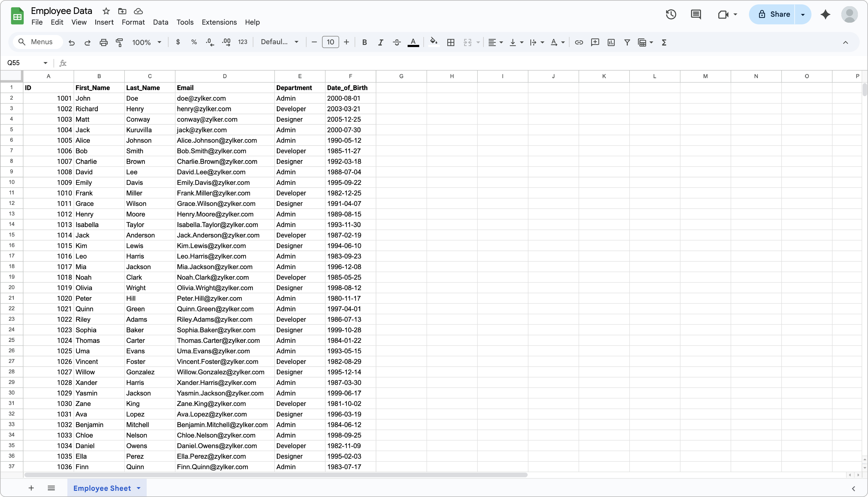This screenshot has width=868, height=497.
Task: Open the font family dropdown
Action: (279, 42)
